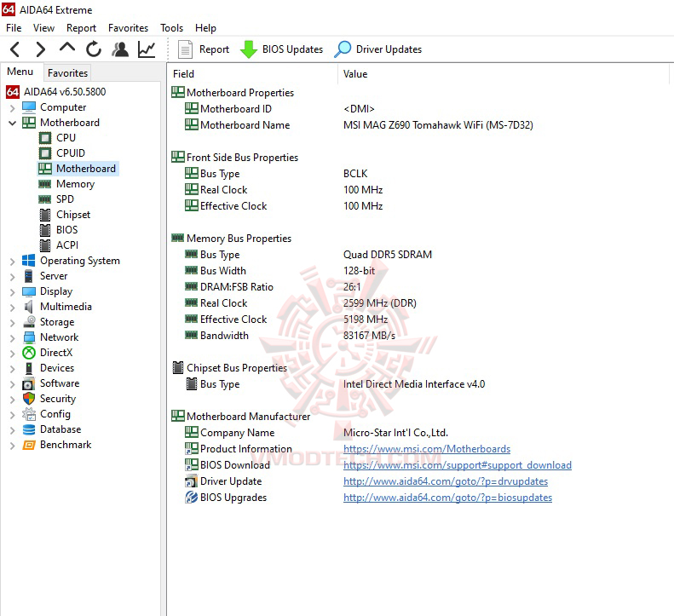Expand the Storage node
This screenshot has width=674, height=616.
[13, 323]
